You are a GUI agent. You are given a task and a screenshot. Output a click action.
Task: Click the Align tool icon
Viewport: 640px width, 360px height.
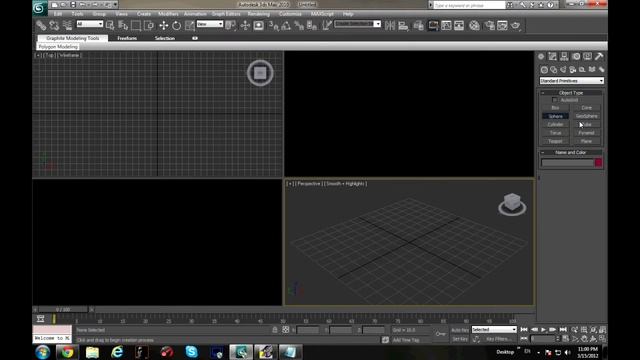(403, 25)
